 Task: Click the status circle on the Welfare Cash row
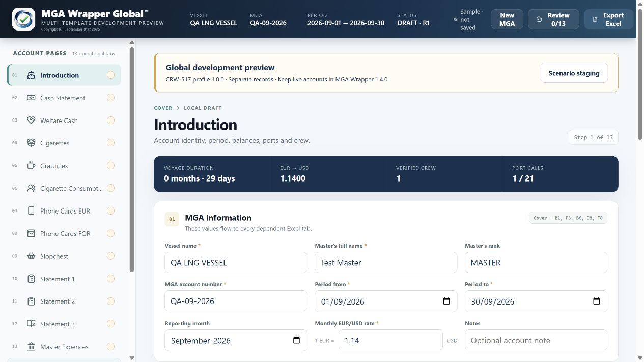coord(110,120)
